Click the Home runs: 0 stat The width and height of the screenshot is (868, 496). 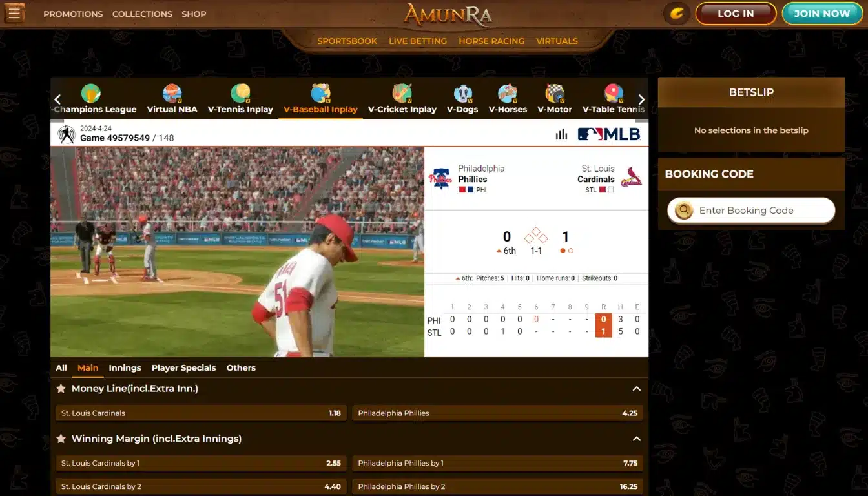[555, 278]
